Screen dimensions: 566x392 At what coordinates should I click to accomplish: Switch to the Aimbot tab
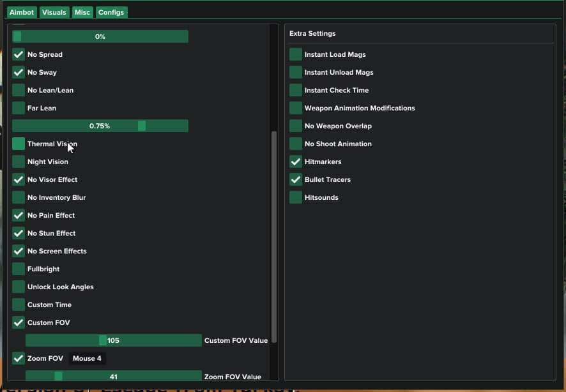pyautogui.click(x=22, y=12)
